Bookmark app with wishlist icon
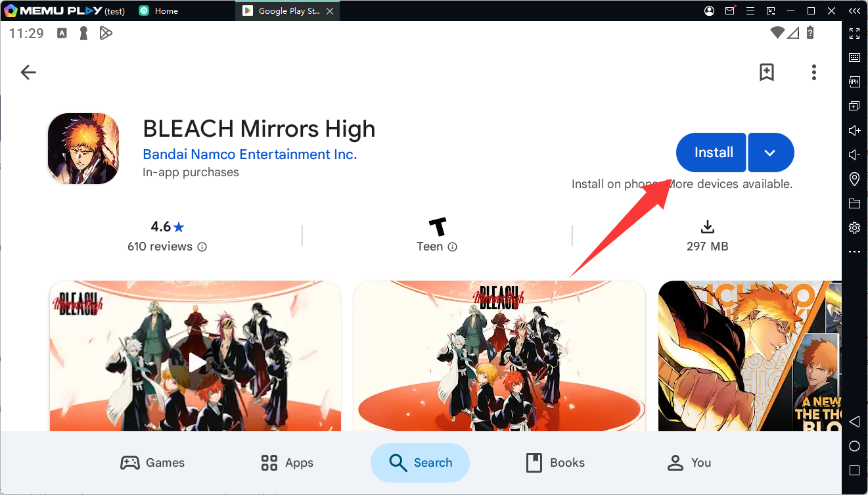868x495 pixels. point(766,72)
